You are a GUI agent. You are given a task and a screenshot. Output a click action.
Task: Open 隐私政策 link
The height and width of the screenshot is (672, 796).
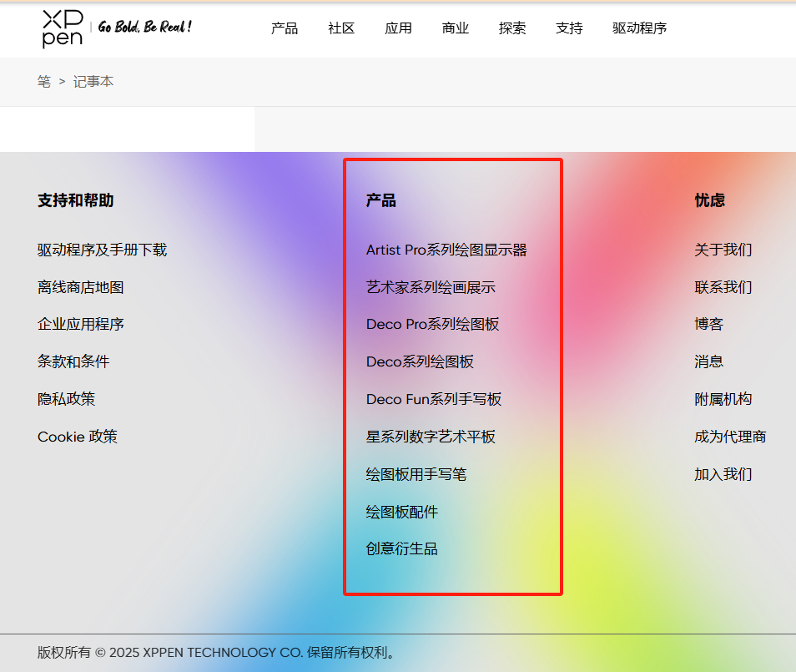coord(66,399)
